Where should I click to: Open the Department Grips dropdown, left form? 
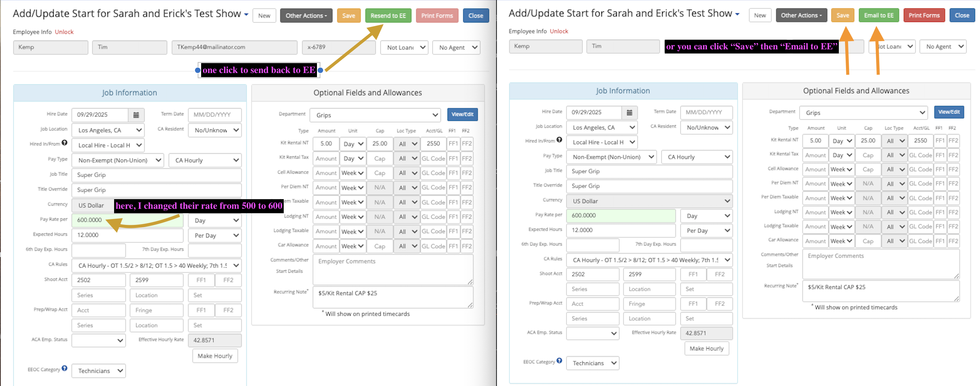[x=375, y=115]
